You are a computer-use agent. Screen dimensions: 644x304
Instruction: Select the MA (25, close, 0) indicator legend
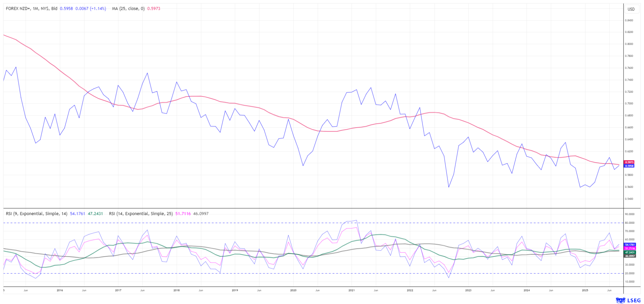click(128, 9)
